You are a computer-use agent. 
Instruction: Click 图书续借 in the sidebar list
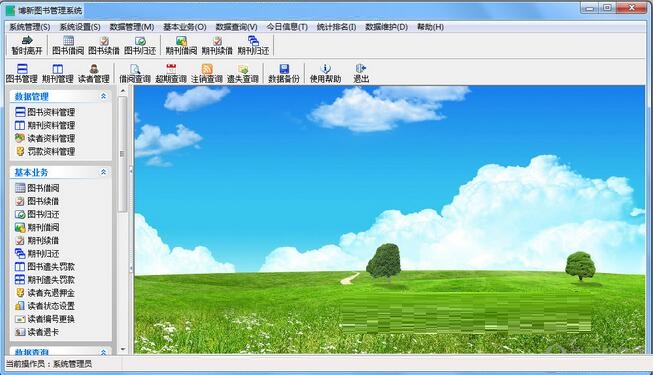37,201
